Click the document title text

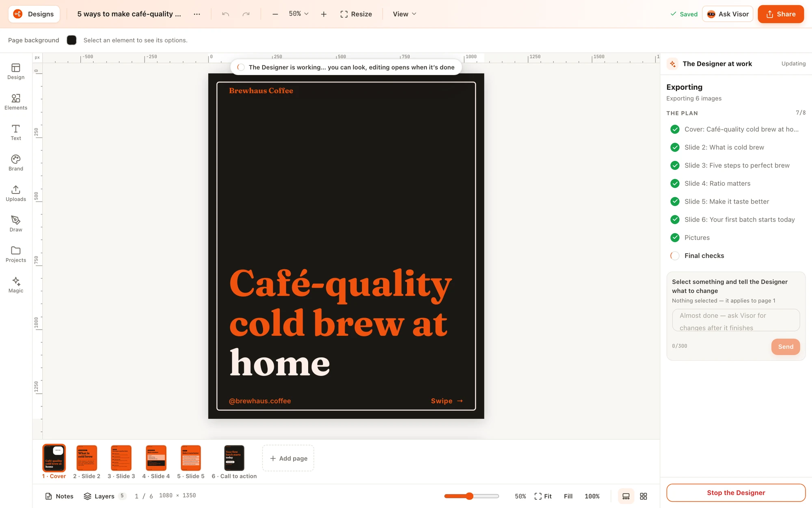click(x=129, y=14)
